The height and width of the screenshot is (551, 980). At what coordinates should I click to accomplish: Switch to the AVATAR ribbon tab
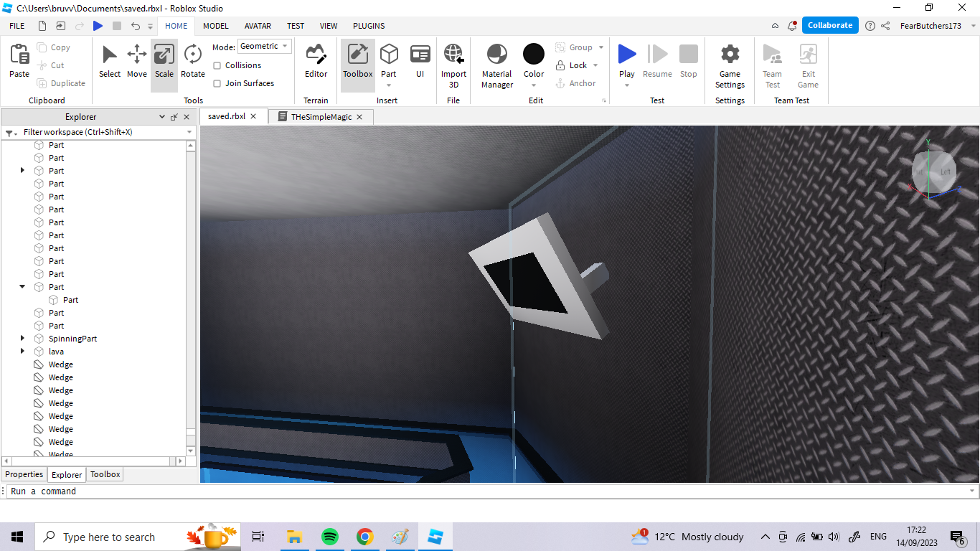258,26
